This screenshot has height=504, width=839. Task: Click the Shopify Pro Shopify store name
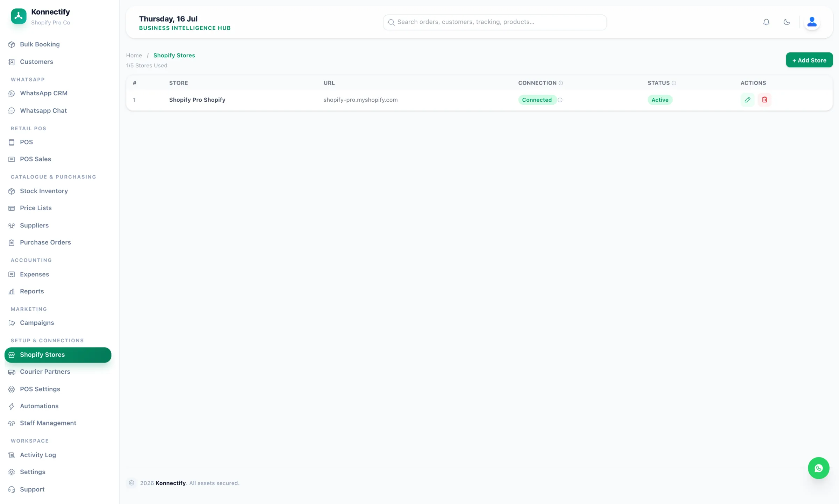click(197, 100)
